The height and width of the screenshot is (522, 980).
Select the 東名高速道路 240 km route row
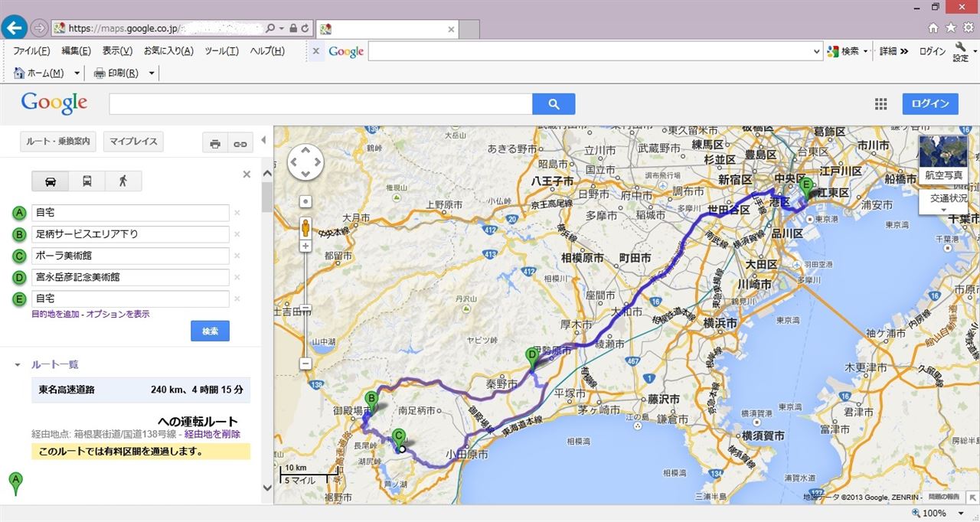tap(141, 390)
